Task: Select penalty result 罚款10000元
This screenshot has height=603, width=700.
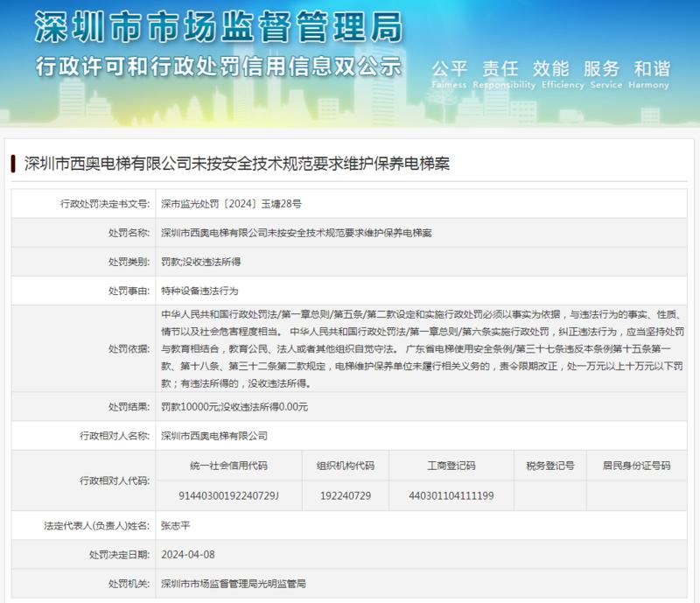Action: (x=190, y=407)
